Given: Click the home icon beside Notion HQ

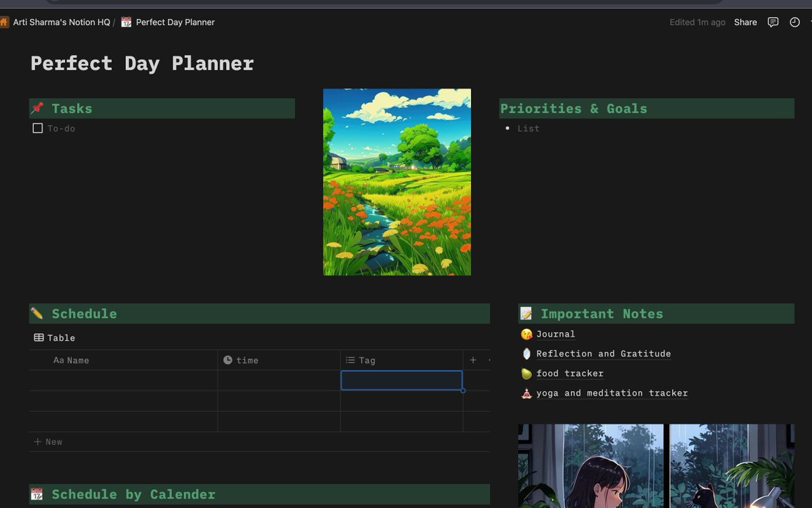Looking at the screenshot, I should [4, 22].
